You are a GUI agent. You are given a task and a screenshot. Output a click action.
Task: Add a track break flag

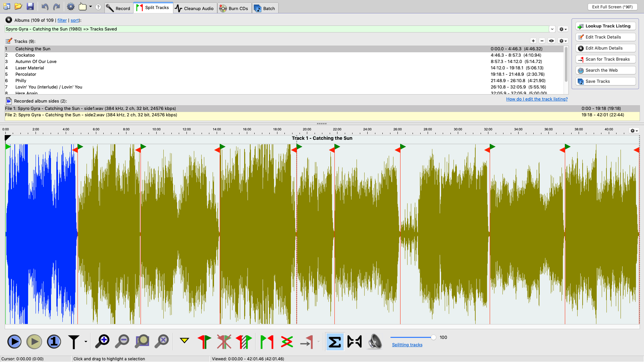(x=204, y=342)
